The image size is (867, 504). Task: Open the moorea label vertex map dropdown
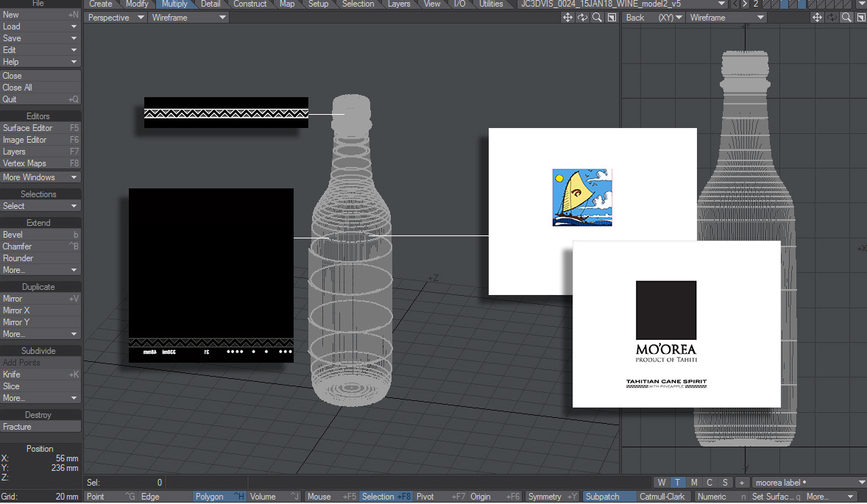[809, 483]
